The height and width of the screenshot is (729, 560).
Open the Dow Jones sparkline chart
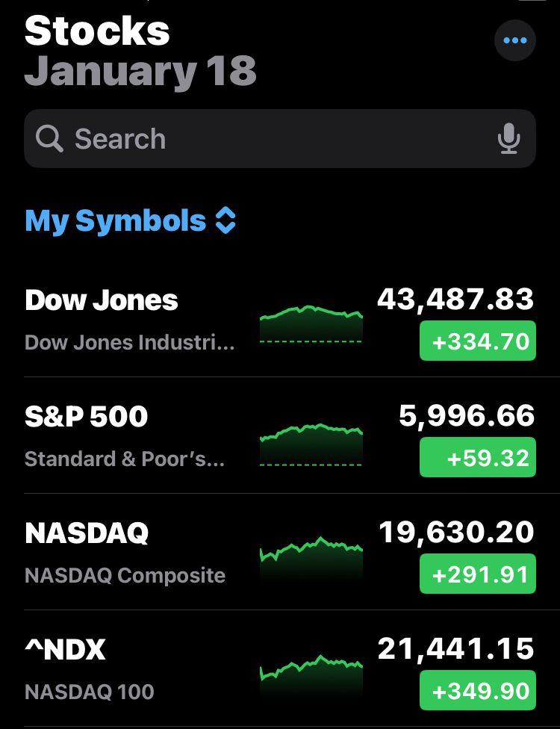pyautogui.click(x=311, y=323)
